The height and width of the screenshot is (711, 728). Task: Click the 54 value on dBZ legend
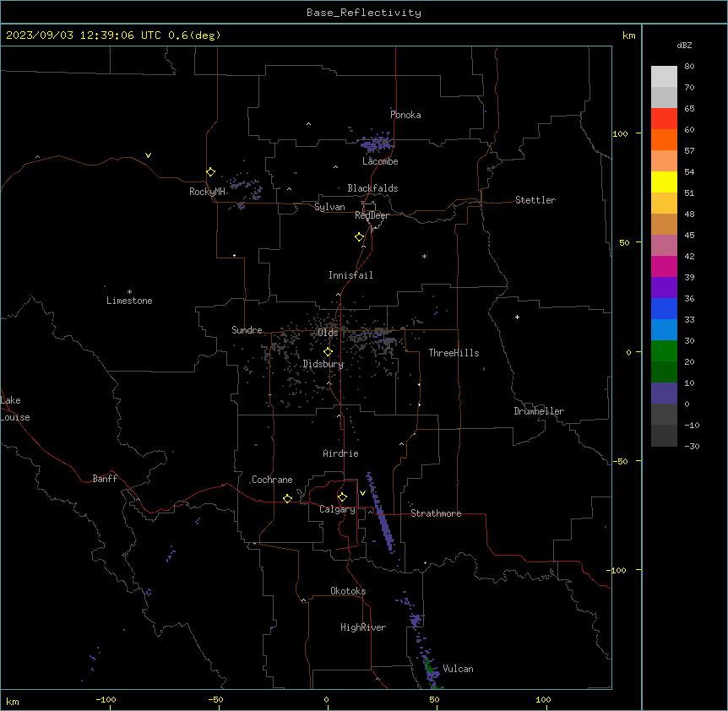coord(689,171)
